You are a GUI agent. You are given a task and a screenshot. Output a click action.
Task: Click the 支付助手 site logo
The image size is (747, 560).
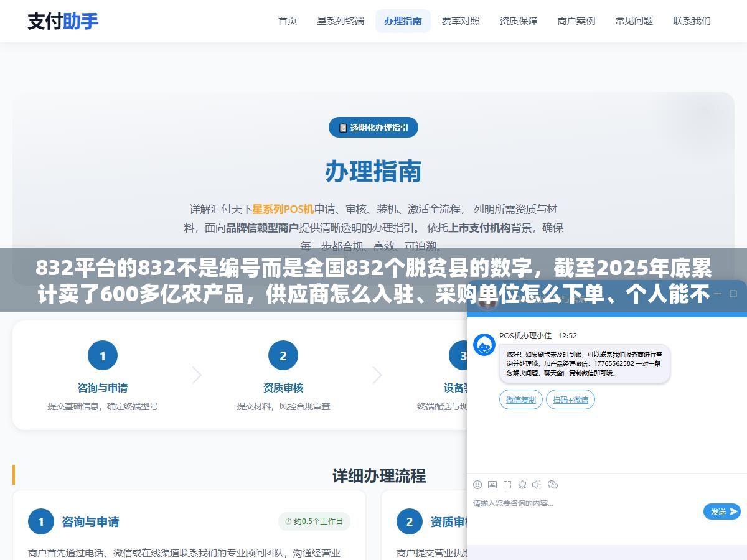coord(63,21)
